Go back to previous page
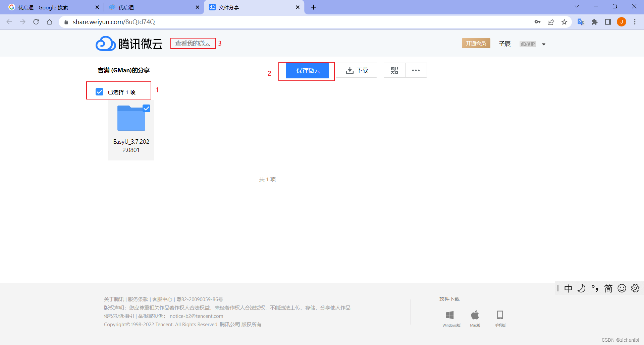The width and height of the screenshot is (644, 345). (9, 22)
